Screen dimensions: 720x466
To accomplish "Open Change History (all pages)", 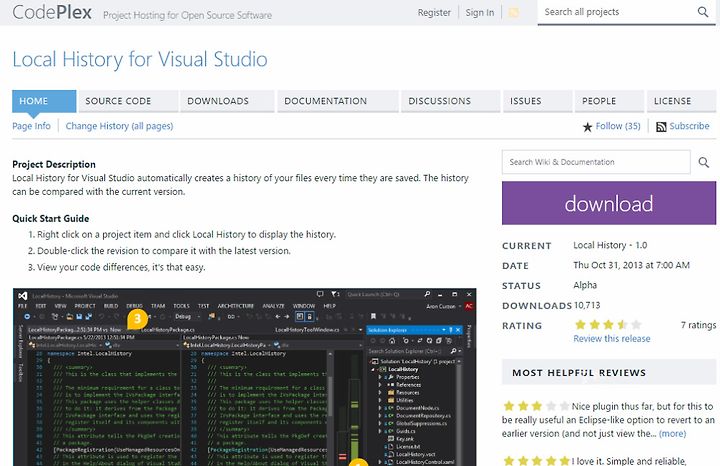I will 119,126.
